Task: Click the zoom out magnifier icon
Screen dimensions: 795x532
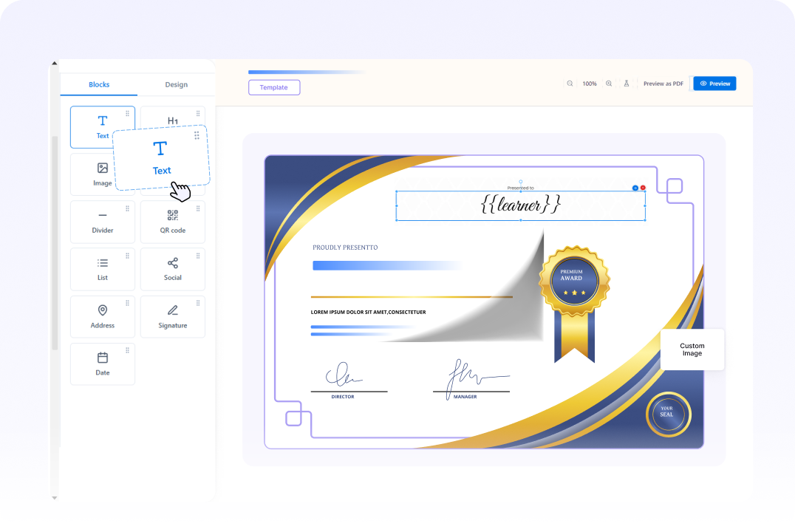Action: pos(570,83)
